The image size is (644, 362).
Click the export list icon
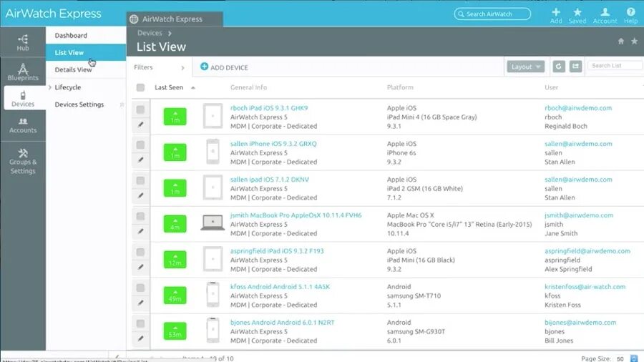click(x=575, y=67)
